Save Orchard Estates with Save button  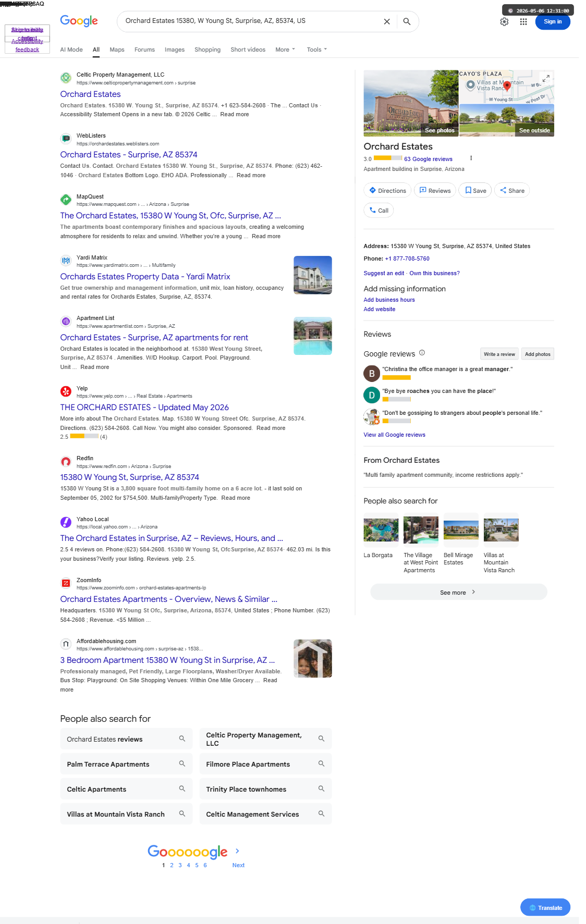click(475, 190)
